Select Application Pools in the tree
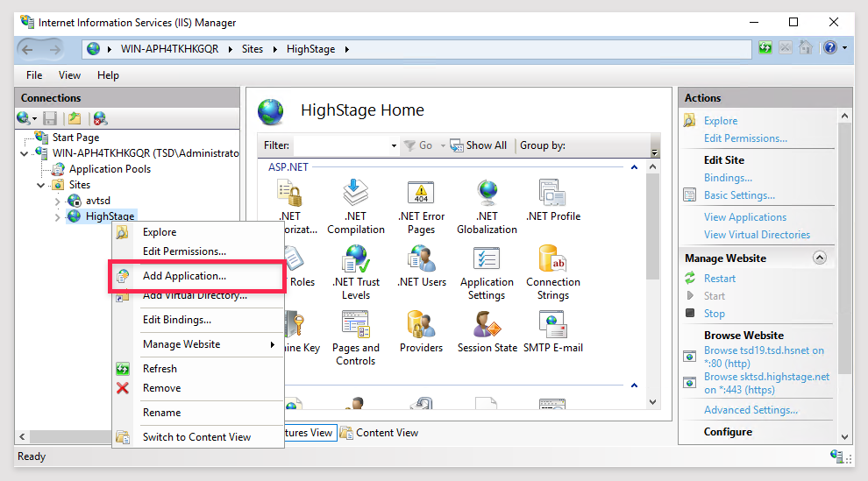The width and height of the screenshot is (868, 481). [x=110, y=169]
